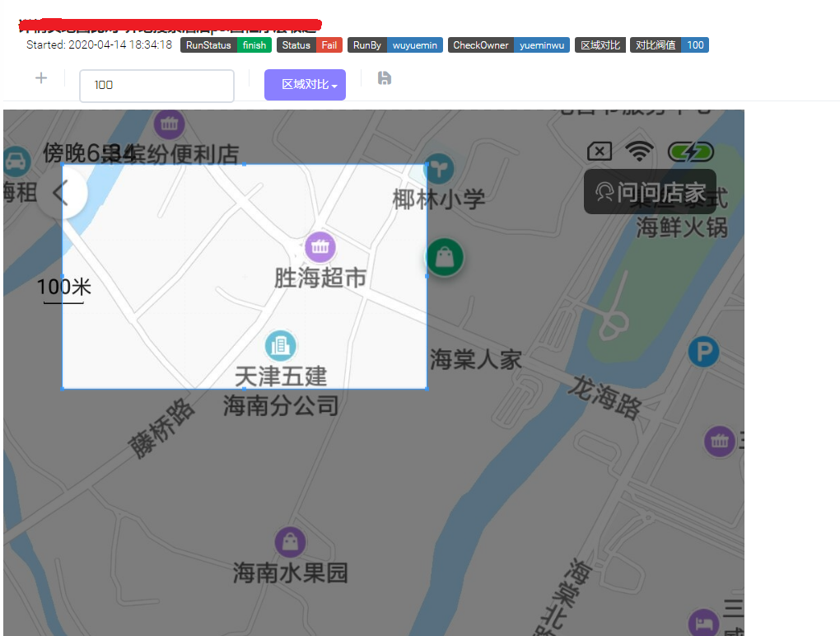The width and height of the screenshot is (840, 636).
Task: Select the purple 胜海超市 store marker
Action: [320, 247]
